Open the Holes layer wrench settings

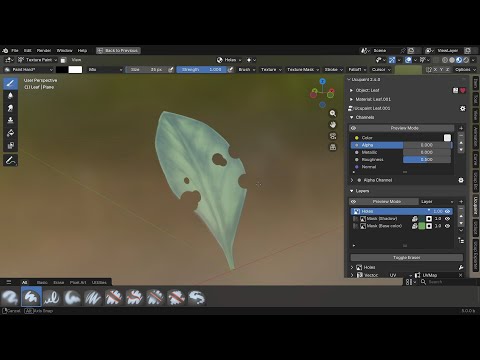point(461,267)
